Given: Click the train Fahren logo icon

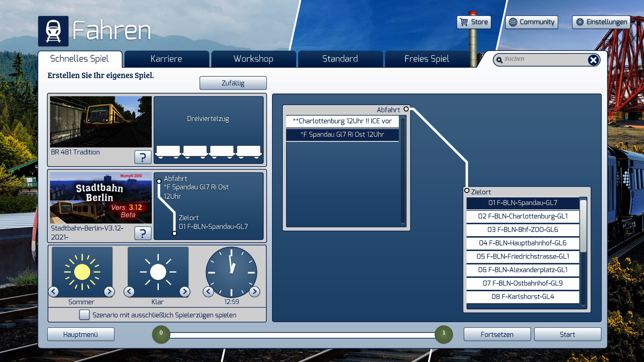Looking at the screenshot, I should click(x=53, y=31).
